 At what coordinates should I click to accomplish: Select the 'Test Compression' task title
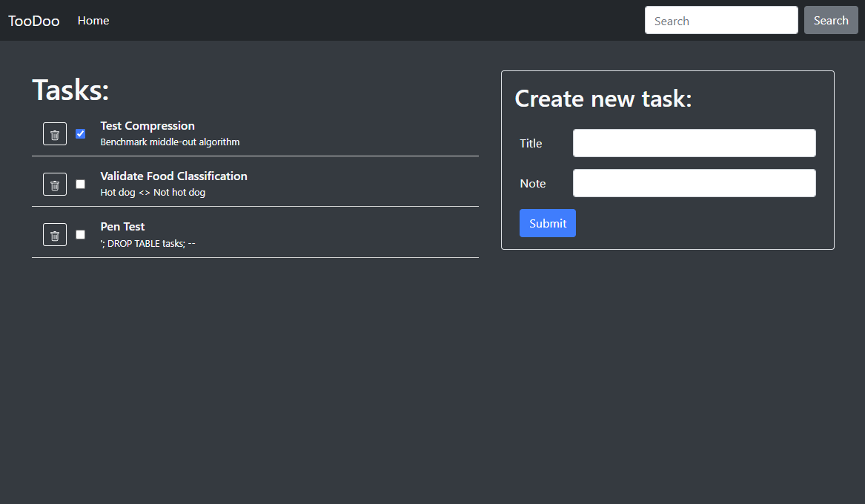pyautogui.click(x=148, y=126)
